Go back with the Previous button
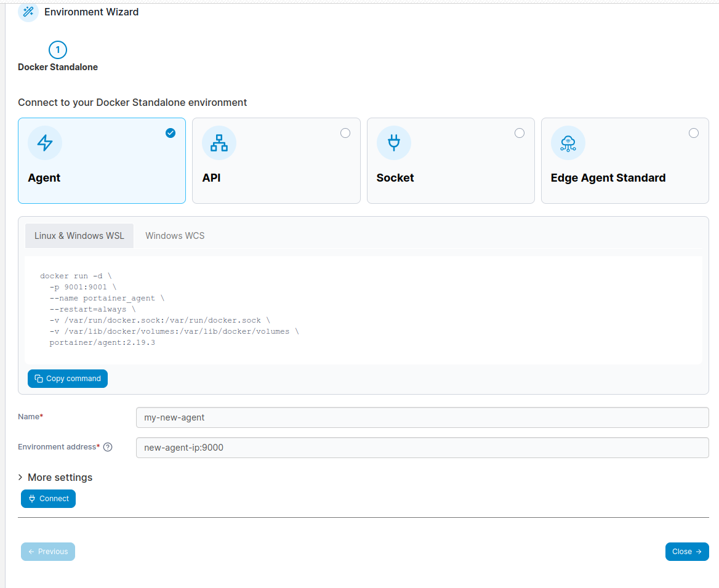 [x=48, y=552]
